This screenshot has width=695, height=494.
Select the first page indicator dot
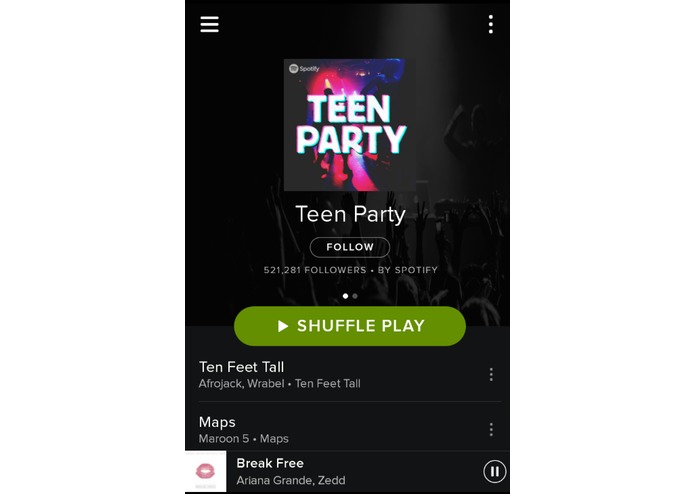click(x=345, y=296)
